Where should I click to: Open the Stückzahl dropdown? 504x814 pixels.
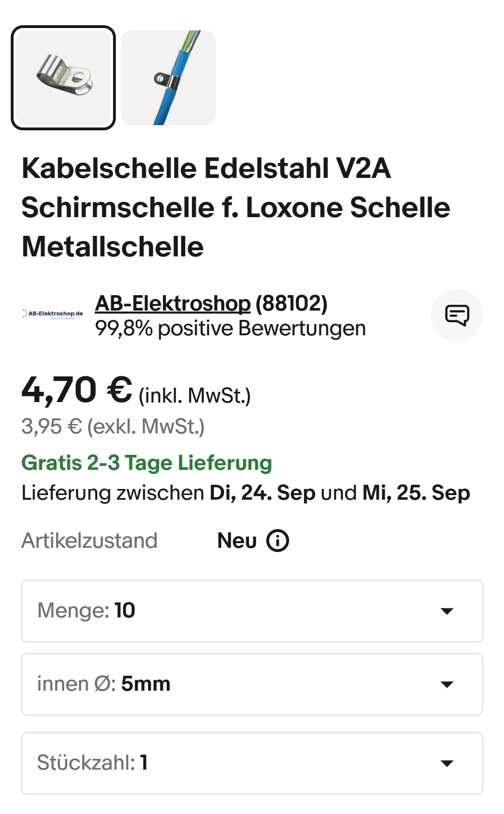(252, 763)
